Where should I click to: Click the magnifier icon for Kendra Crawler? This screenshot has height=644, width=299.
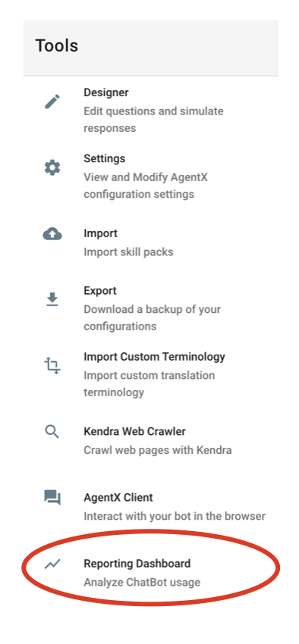point(52,432)
